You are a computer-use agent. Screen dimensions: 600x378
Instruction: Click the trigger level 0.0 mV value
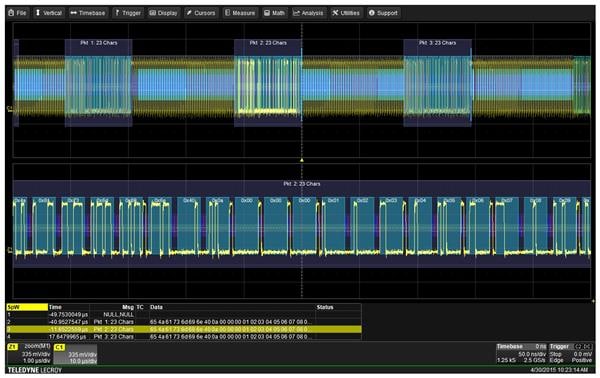click(583, 354)
